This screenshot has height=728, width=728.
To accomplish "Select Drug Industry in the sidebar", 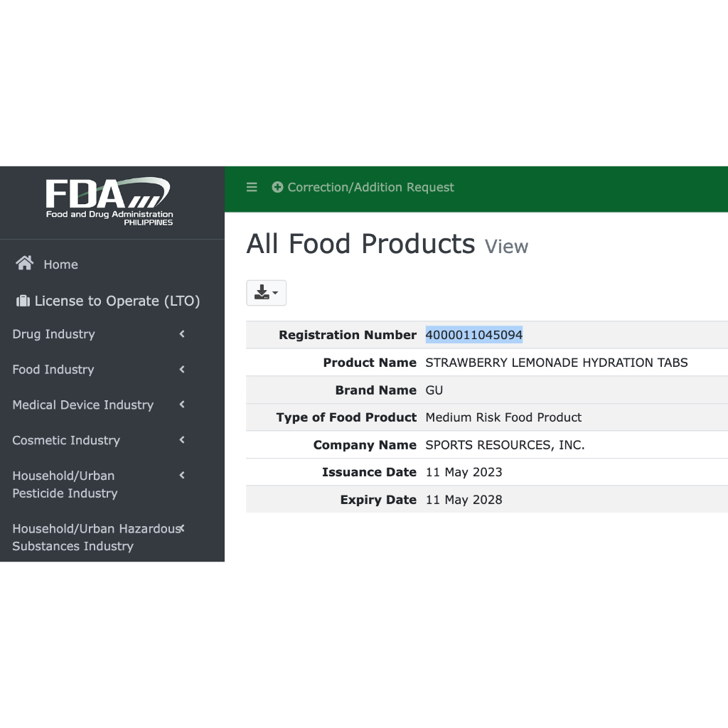I will (53, 334).
